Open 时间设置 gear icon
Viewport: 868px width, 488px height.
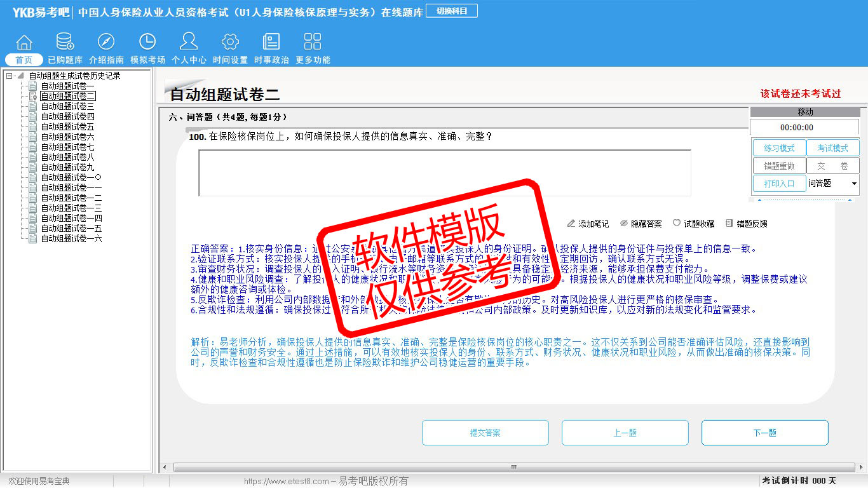coord(230,43)
